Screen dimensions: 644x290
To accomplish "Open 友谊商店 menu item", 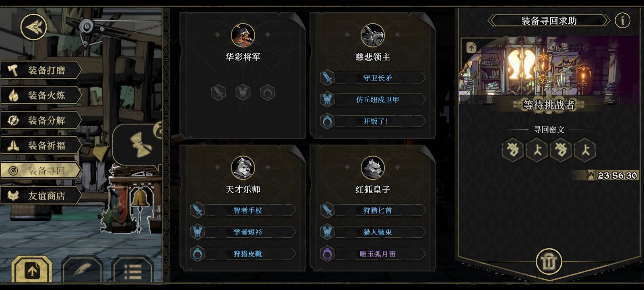I will (41, 196).
